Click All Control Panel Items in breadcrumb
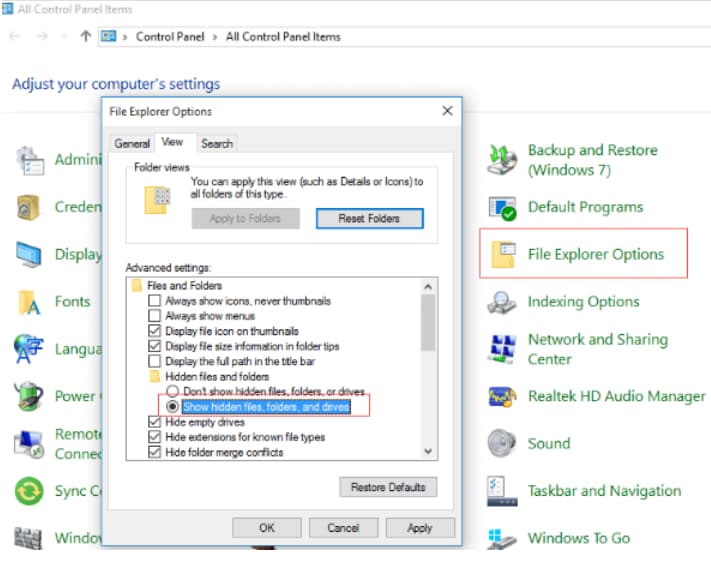The image size is (711, 567). coord(283,37)
